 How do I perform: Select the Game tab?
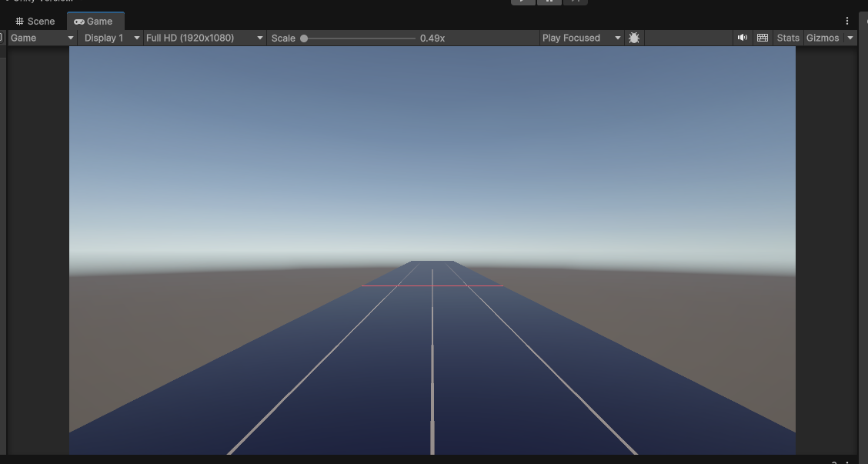point(94,22)
